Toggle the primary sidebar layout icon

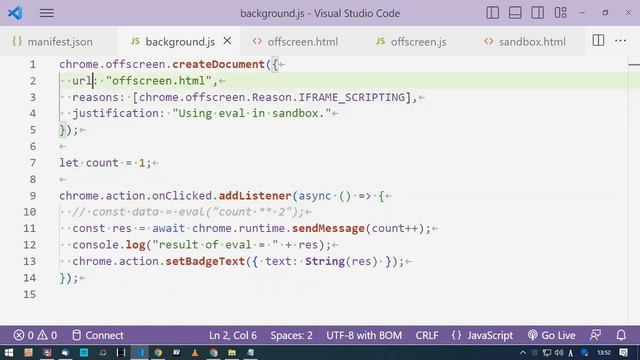coord(493,13)
